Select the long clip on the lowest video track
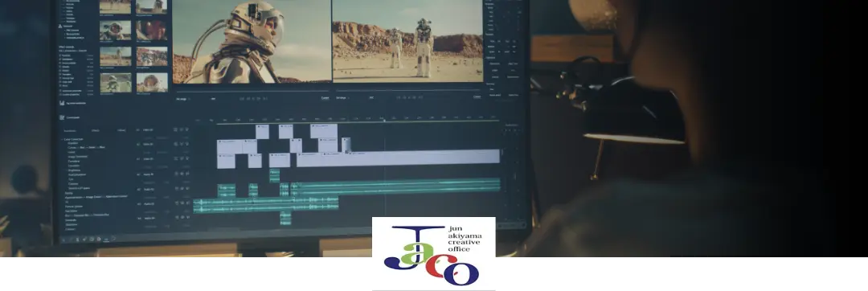Screen dimensions: 868x291 [398, 158]
